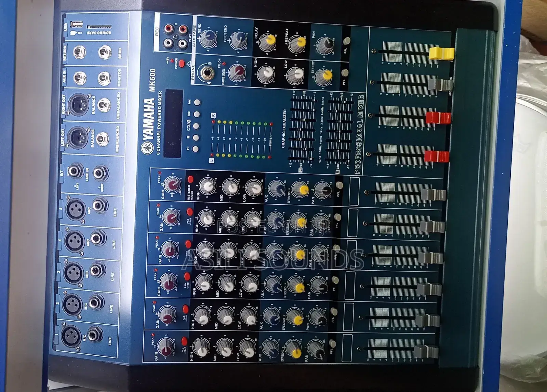Image resolution: width=547 pixels, height=392 pixels.
Task: Toggle channel 4 PFL button
Action: 336,249
